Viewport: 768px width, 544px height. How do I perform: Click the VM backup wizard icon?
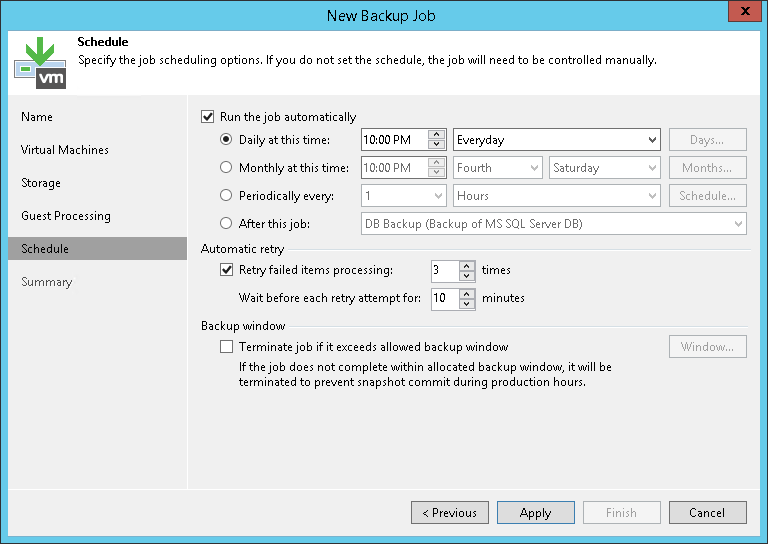(40, 63)
